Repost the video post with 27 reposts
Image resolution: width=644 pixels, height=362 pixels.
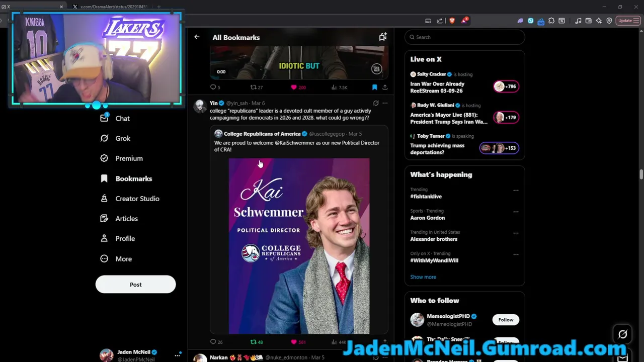(254, 87)
